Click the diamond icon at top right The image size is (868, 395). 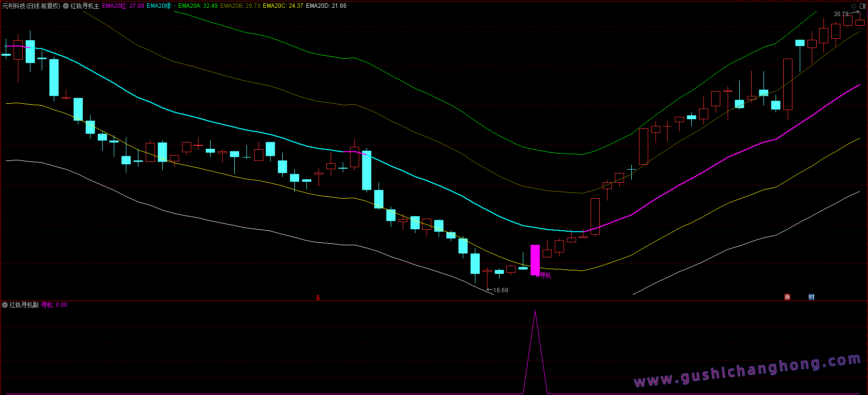point(853,6)
